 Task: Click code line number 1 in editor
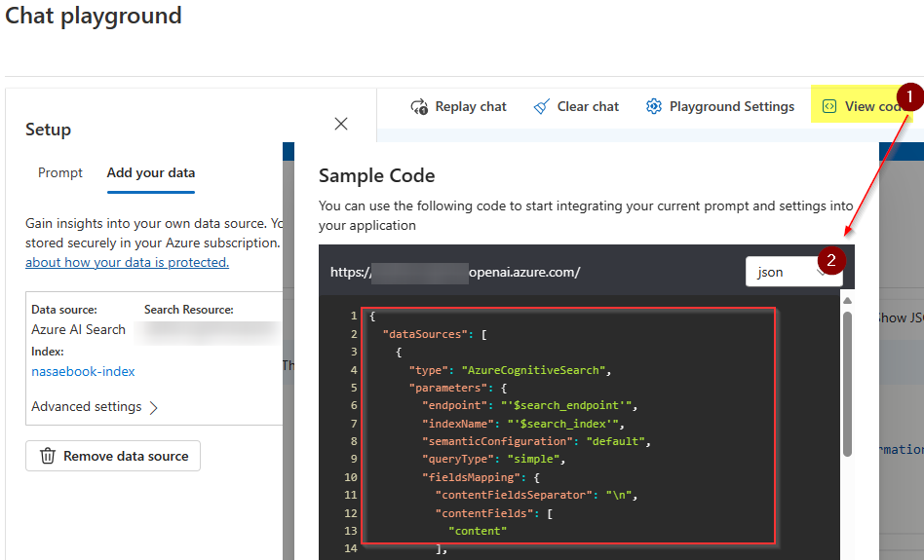click(x=353, y=317)
